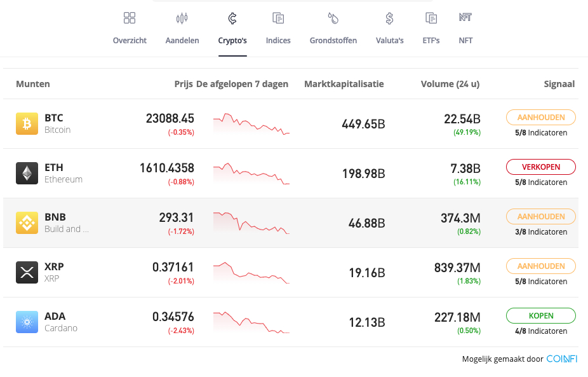Click the 227.18M volume value

(x=457, y=317)
